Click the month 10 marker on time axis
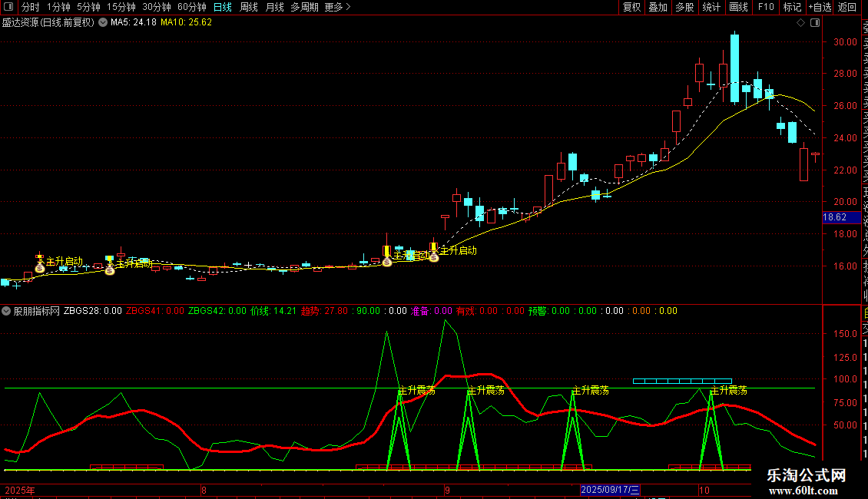The image size is (868, 499). coord(704,490)
